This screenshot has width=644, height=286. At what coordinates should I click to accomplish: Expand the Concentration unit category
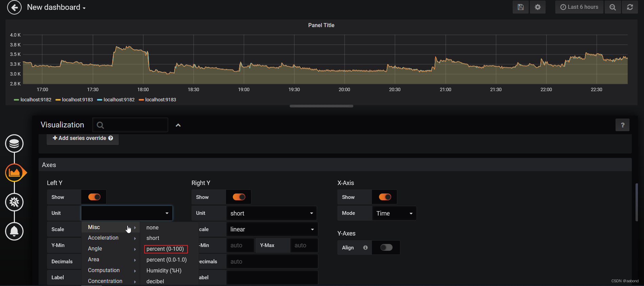click(111, 281)
